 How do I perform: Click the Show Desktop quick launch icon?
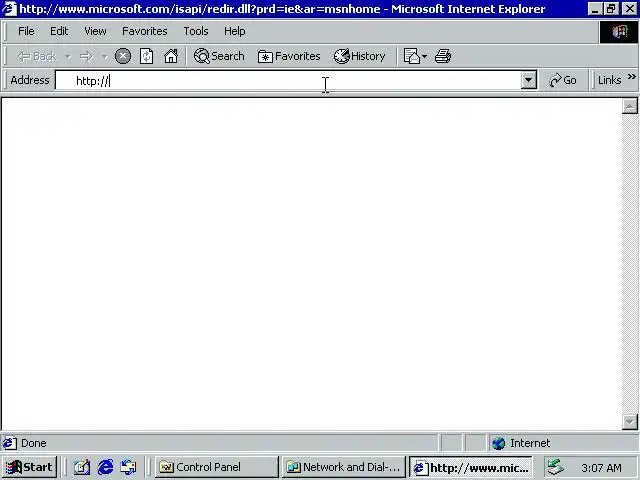pos(82,467)
